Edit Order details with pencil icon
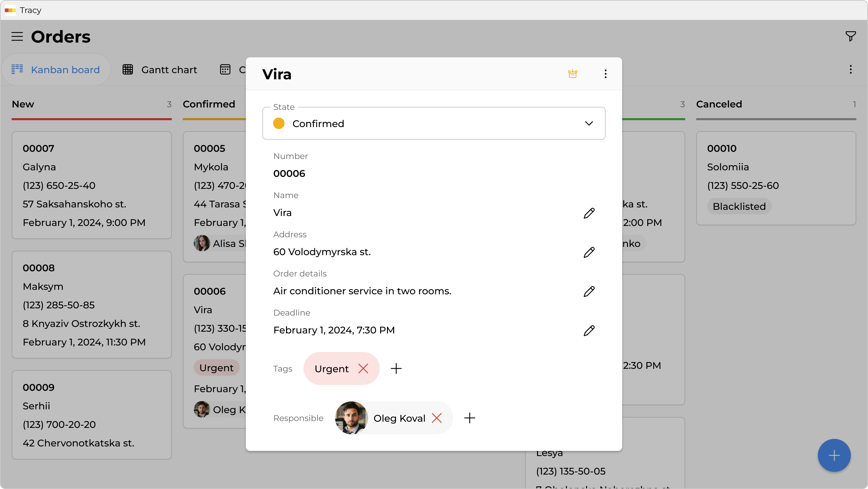 (589, 292)
